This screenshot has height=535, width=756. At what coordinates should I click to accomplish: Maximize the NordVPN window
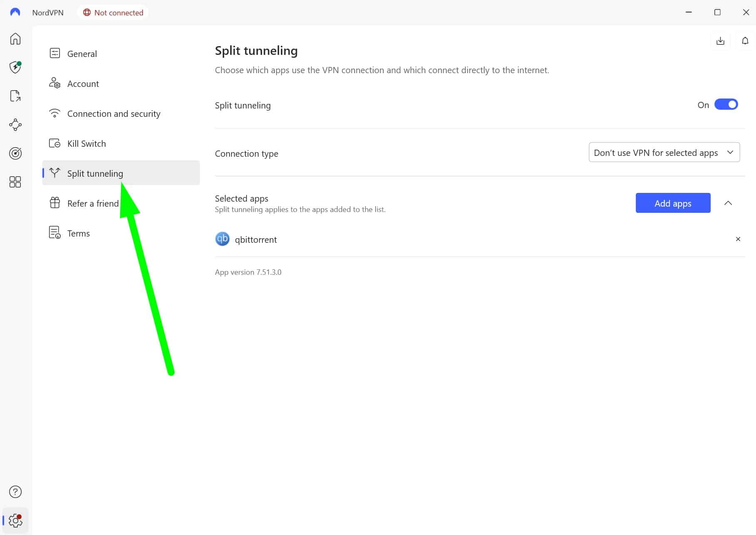(x=717, y=12)
